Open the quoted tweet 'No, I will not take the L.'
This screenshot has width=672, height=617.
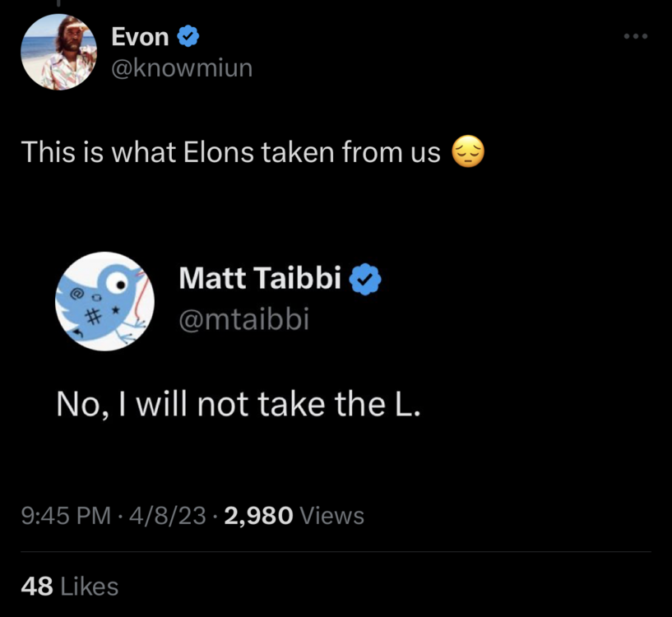(239, 403)
